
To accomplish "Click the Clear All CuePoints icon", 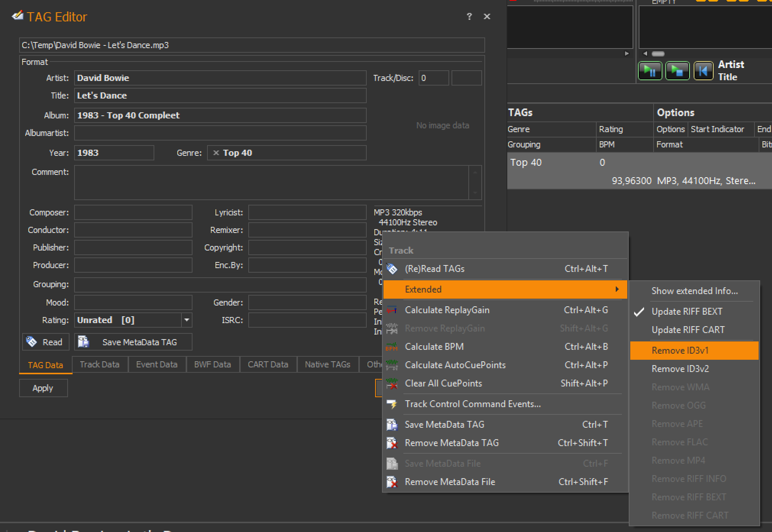I will (392, 383).
